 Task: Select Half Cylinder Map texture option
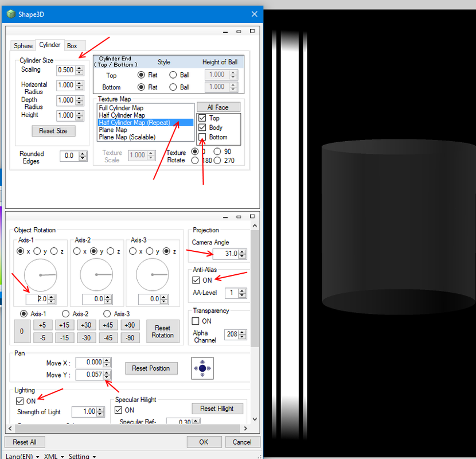146,115
